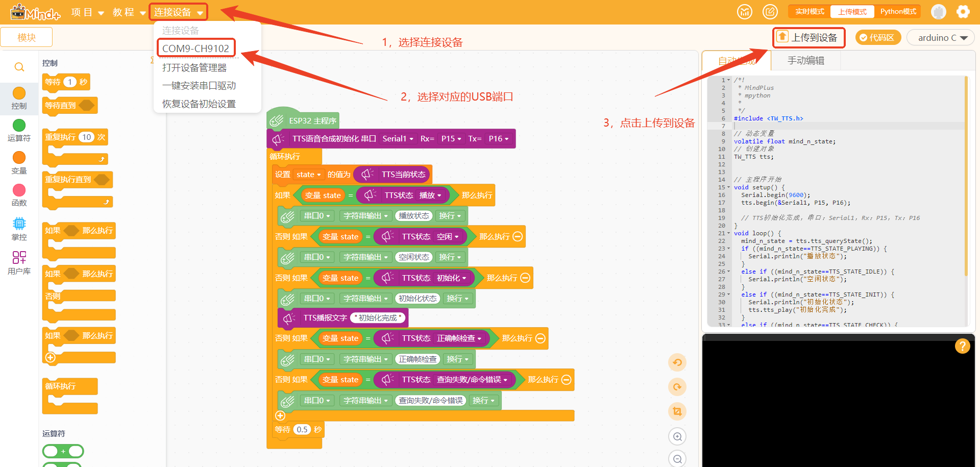Remove the 正确帧检查 else-if branch with minus
This screenshot has width=980, height=467.
(x=540, y=338)
